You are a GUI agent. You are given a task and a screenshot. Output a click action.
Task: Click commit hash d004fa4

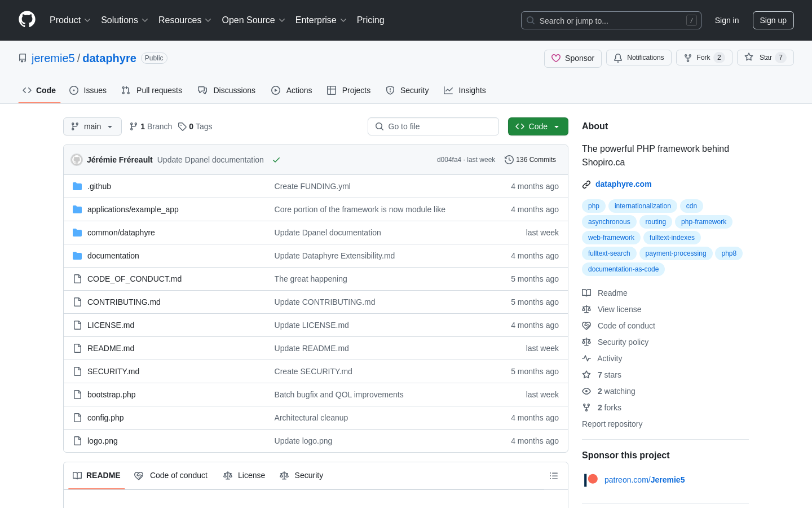point(449,160)
